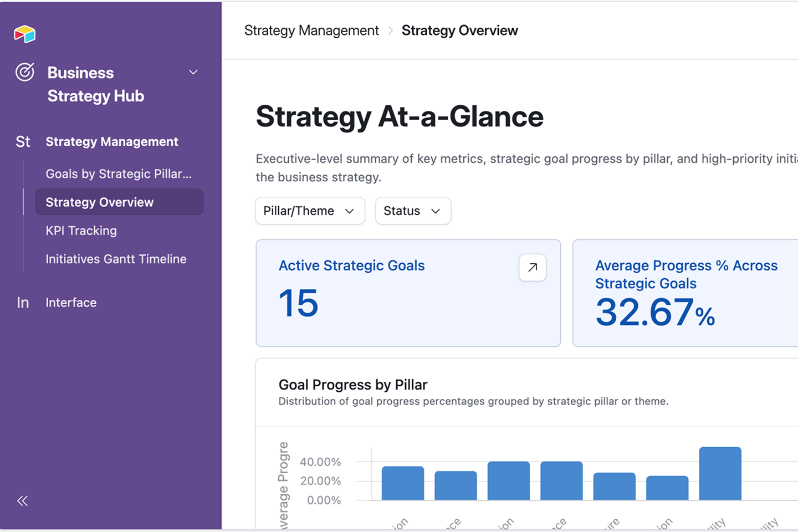Select Strategy Overview in sidebar
This screenshot has width=798, height=532.
point(119,202)
